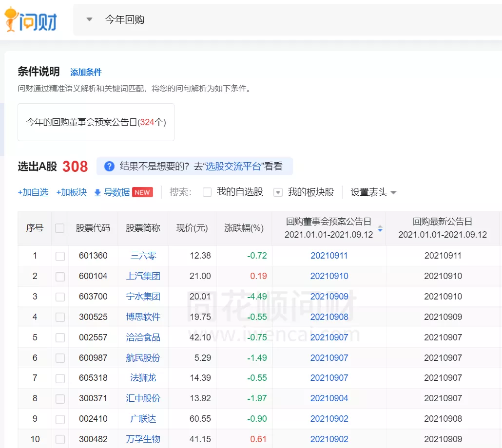Expand the 设置表头 dropdown
This screenshot has width=502, height=448.
point(373,192)
